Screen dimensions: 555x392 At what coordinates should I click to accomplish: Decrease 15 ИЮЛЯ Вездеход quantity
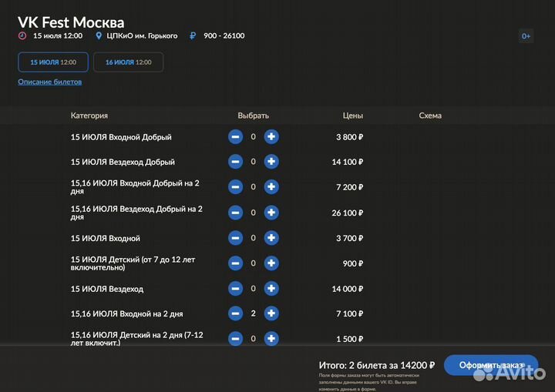(235, 289)
